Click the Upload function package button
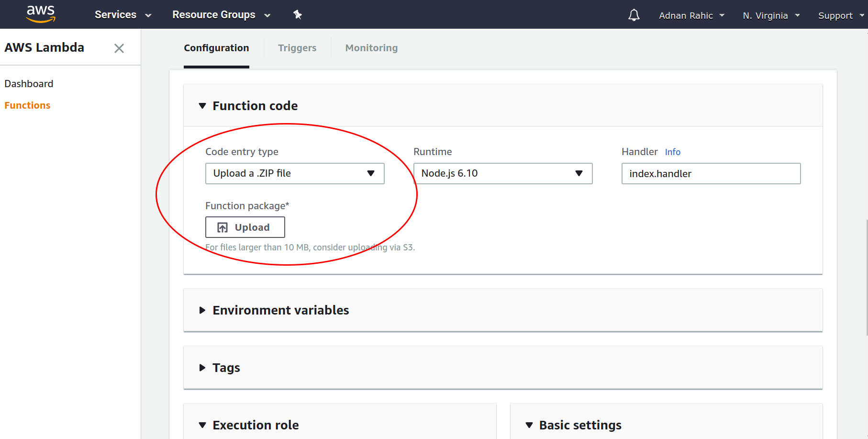Screen dimensions: 868x439 pos(245,227)
